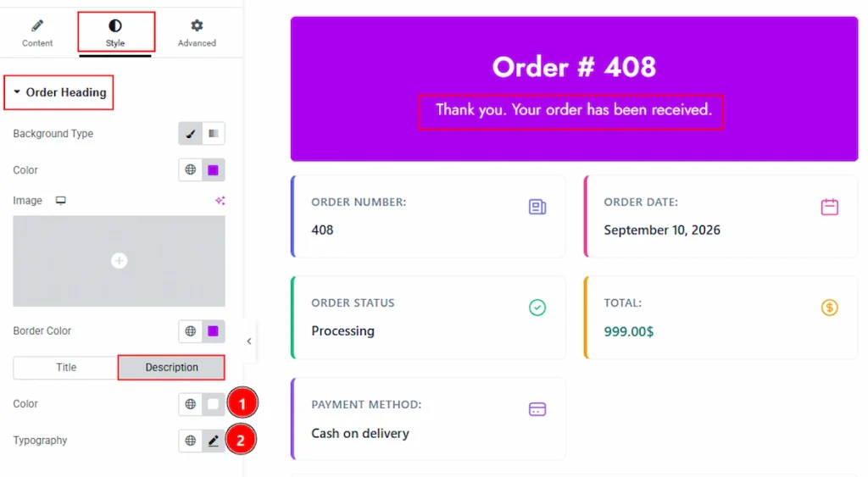Switch to the Description toggle
The height and width of the screenshot is (477, 868).
click(x=171, y=368)
